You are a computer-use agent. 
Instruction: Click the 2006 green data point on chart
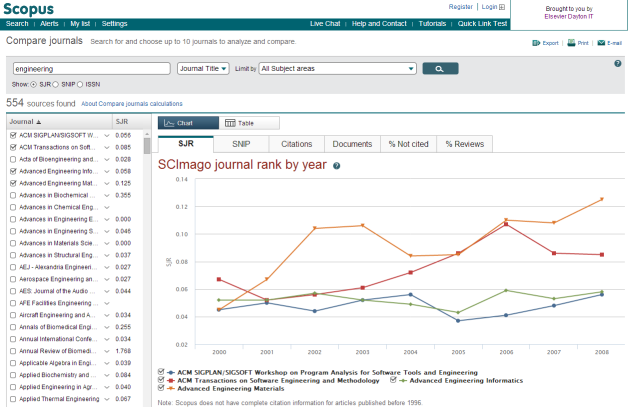(x=506, y=290)
